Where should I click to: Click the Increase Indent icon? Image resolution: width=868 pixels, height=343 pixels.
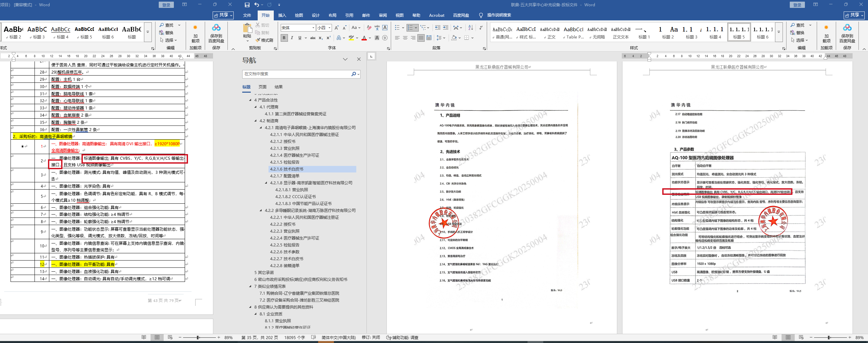(x=445, y=28)
